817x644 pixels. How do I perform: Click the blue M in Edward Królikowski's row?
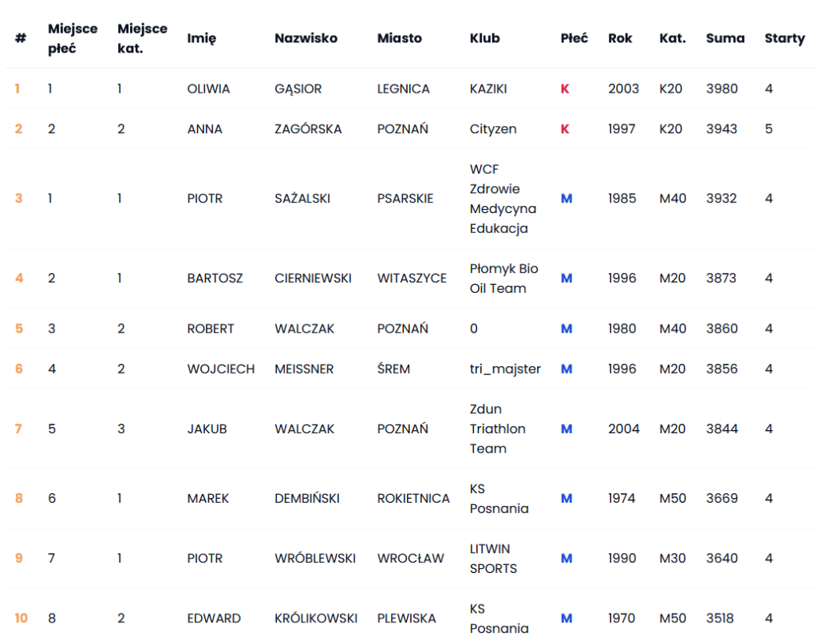[566, 618]
